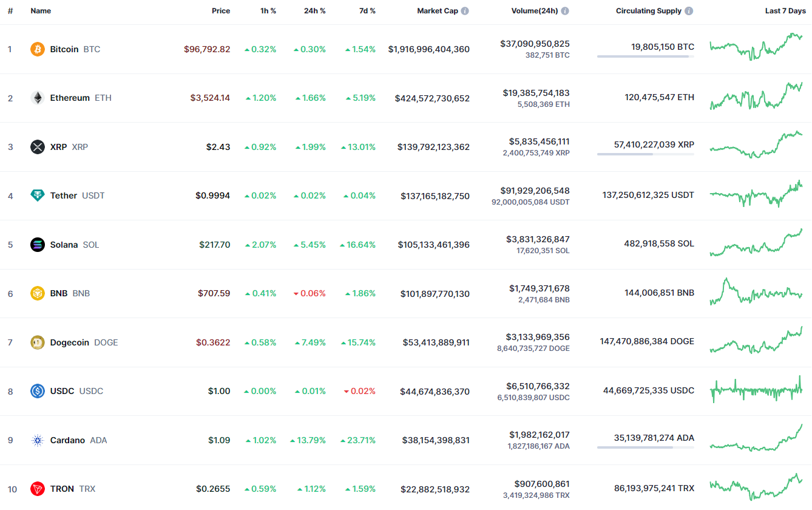
Task: Click the Bitcoin coin logo icon
Action: (x=38, y=49)
